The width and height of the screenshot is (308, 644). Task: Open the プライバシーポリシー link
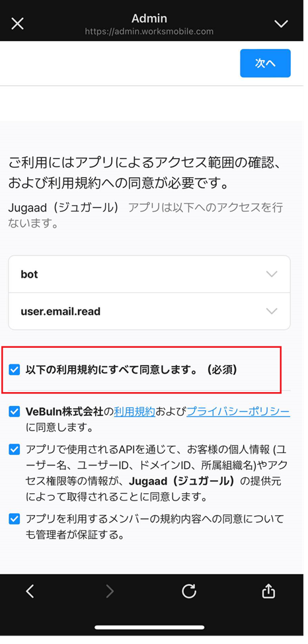coord(238,411)
